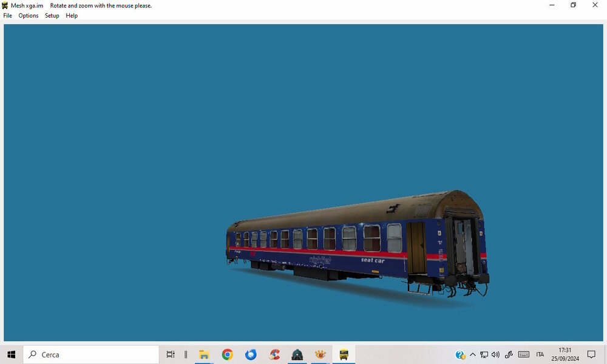
Task: Minimize the mesh viewer window
Action: click(x=552, y=5)
